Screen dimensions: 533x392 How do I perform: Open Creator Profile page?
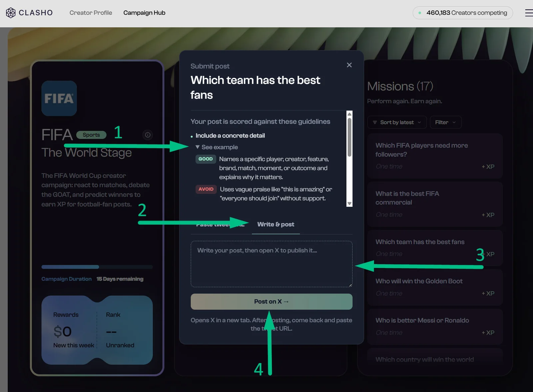point(91,13)
